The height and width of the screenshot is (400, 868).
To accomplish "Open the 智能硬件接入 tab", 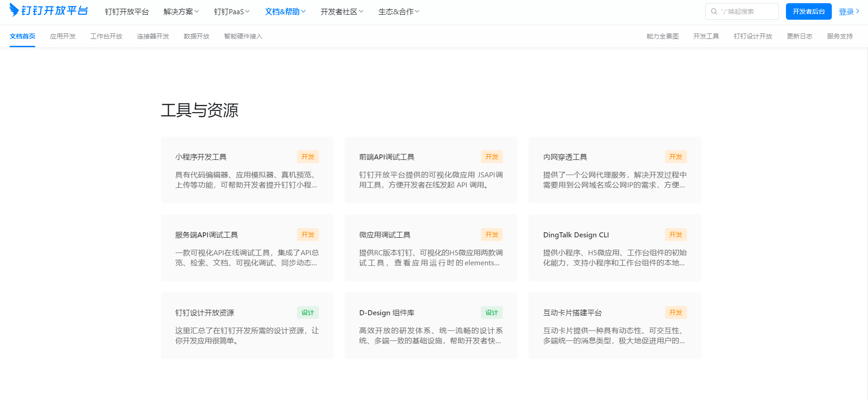I will click(243, 36).
